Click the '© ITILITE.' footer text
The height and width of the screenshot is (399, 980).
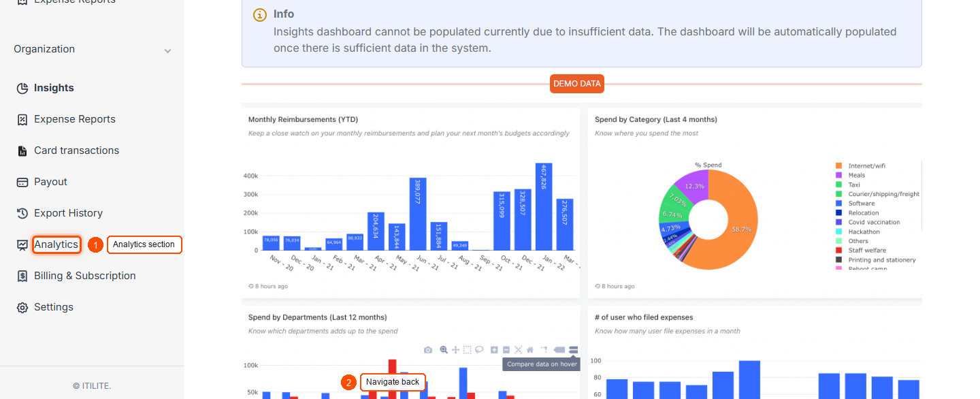click(x=92, y=385)
